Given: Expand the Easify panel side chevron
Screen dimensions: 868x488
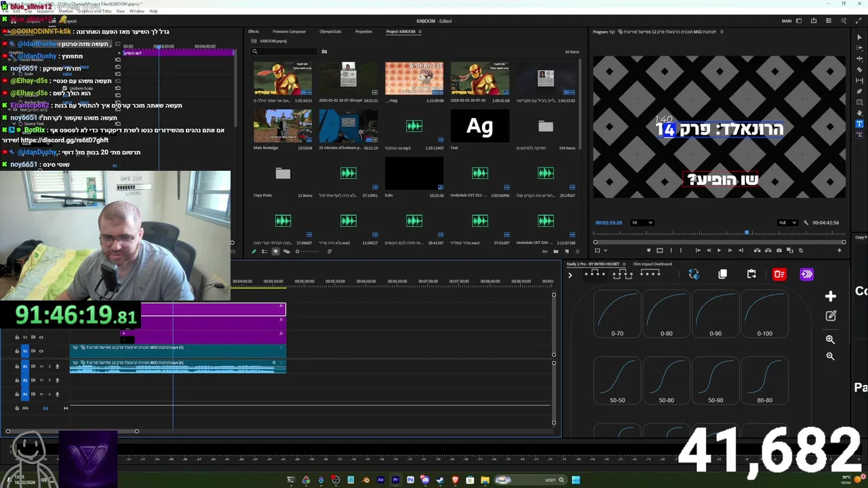Looking at the screenshot, I should tap(570, 275).
